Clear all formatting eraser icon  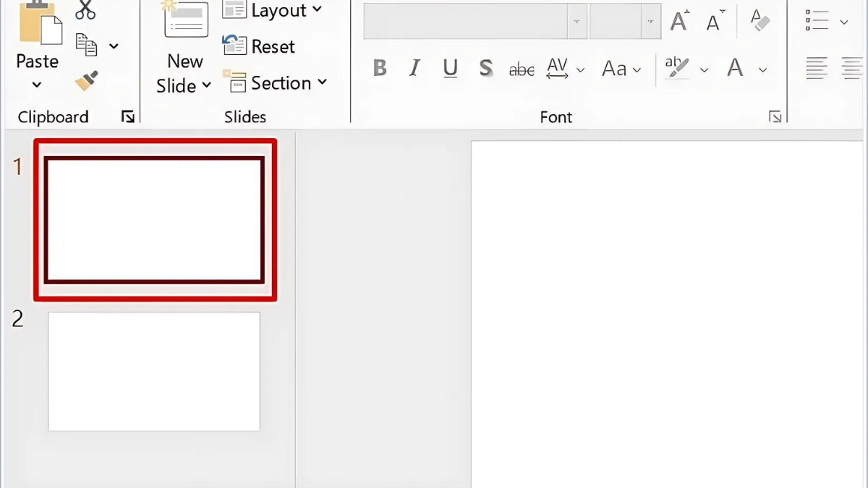coord(760,20)
